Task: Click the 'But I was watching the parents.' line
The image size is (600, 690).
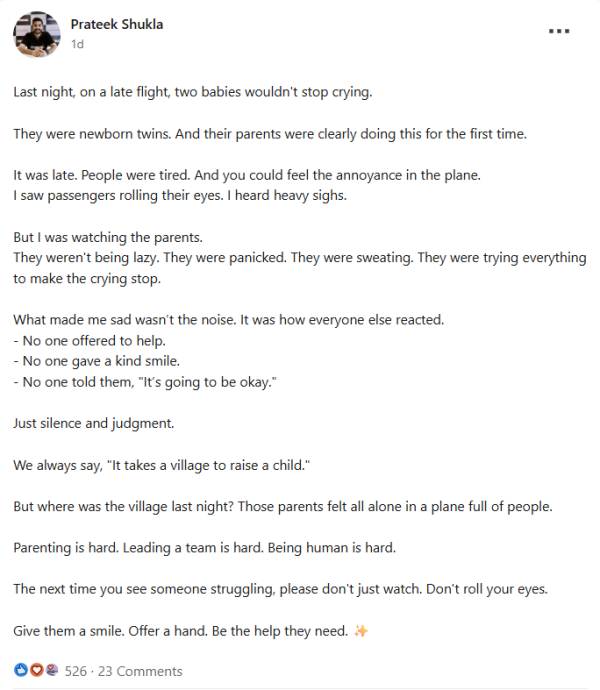Action: 108,238
